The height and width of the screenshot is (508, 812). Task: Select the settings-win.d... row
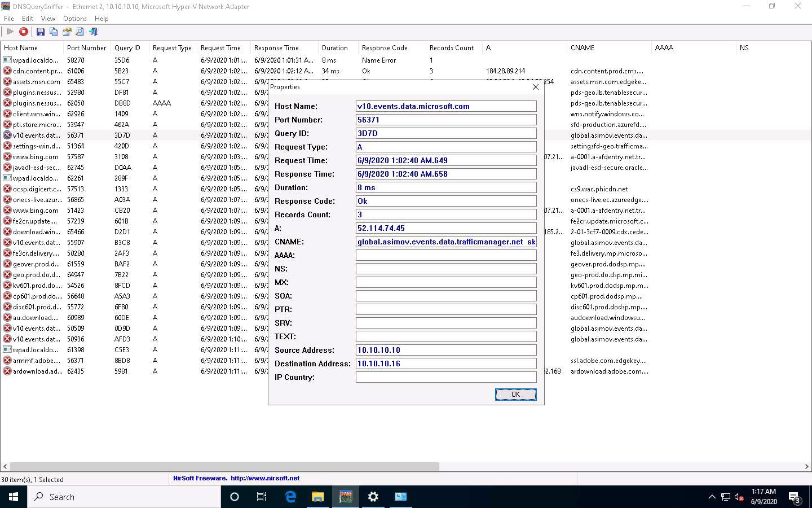pos(134,146)
